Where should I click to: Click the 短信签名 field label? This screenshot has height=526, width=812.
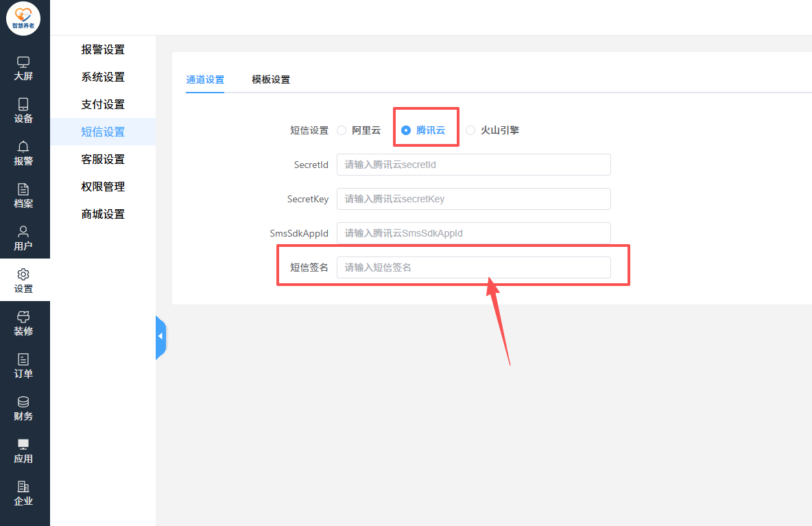pos(309,267)
